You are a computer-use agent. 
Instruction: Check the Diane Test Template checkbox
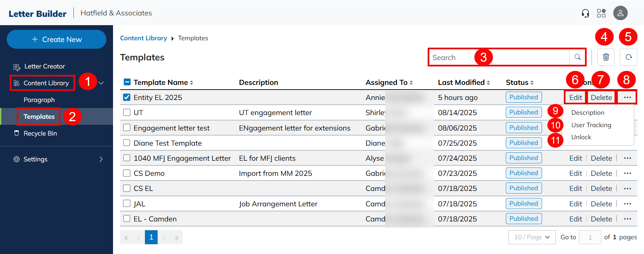tap(127, 143)
